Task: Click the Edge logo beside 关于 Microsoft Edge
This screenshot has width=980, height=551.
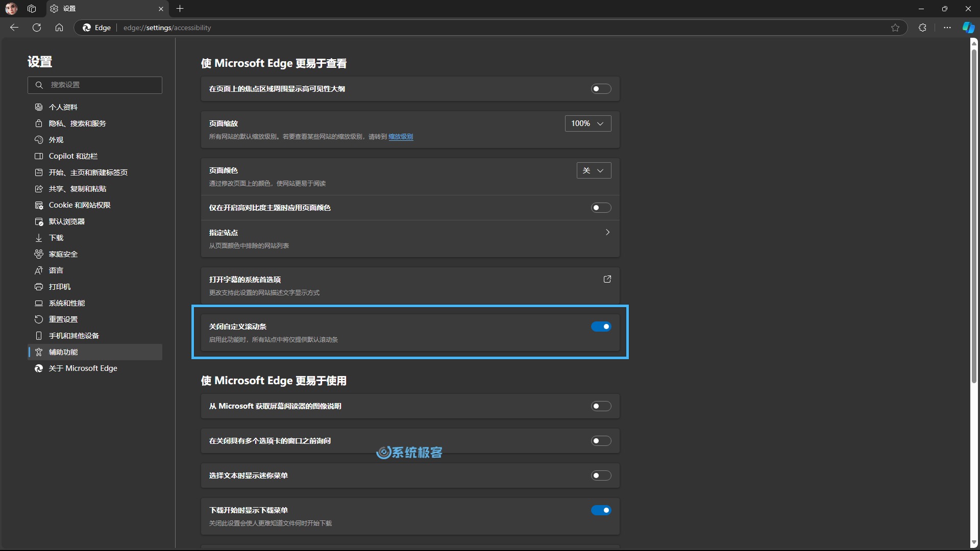Action: point(39,368)
